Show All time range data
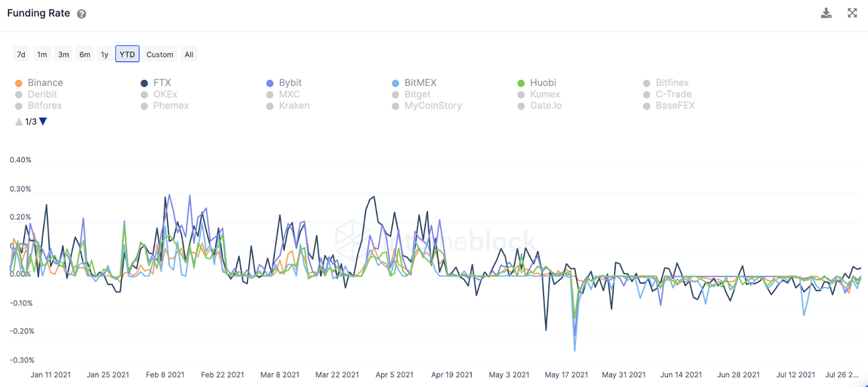Screen dimensions: 868x387 (189, 54)
